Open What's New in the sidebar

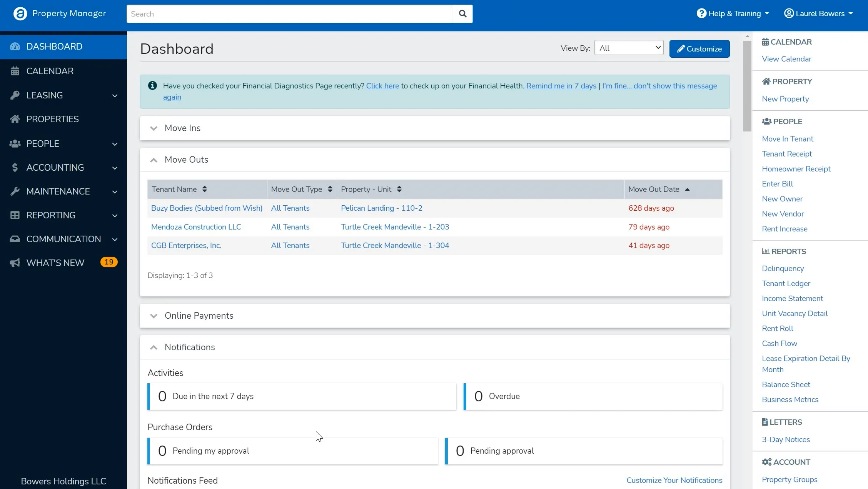coord(55,263)
